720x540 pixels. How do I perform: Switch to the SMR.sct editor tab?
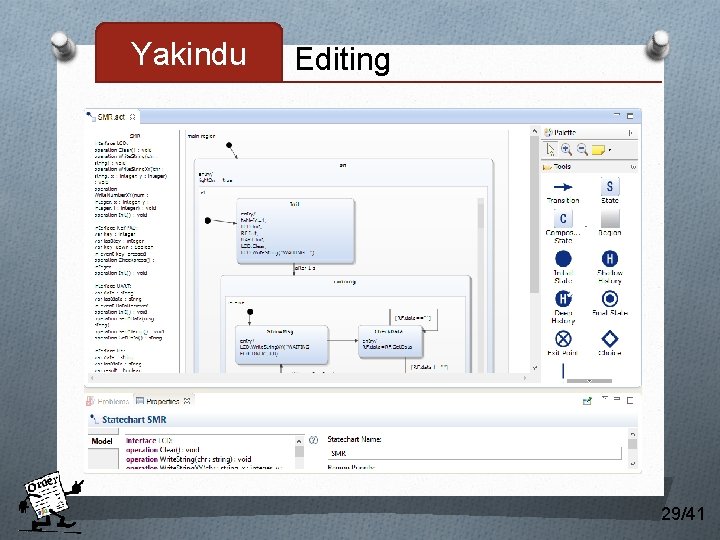[x=111, y=117]
